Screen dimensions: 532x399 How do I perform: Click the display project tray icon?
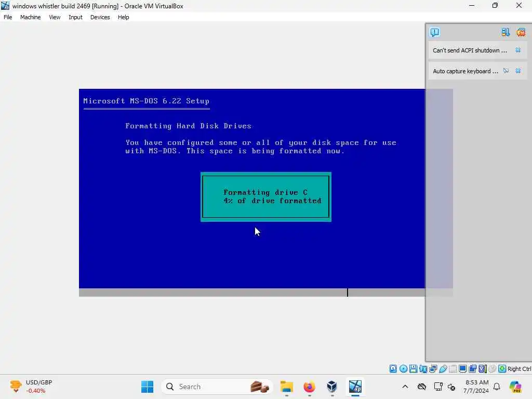[438, 387]
